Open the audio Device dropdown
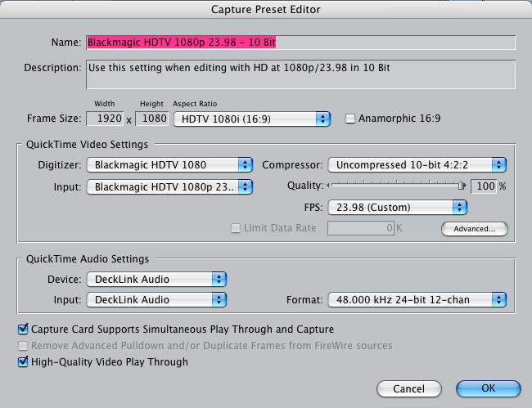The width and height of the screenshot is (532, 408). tap(156, 280)
